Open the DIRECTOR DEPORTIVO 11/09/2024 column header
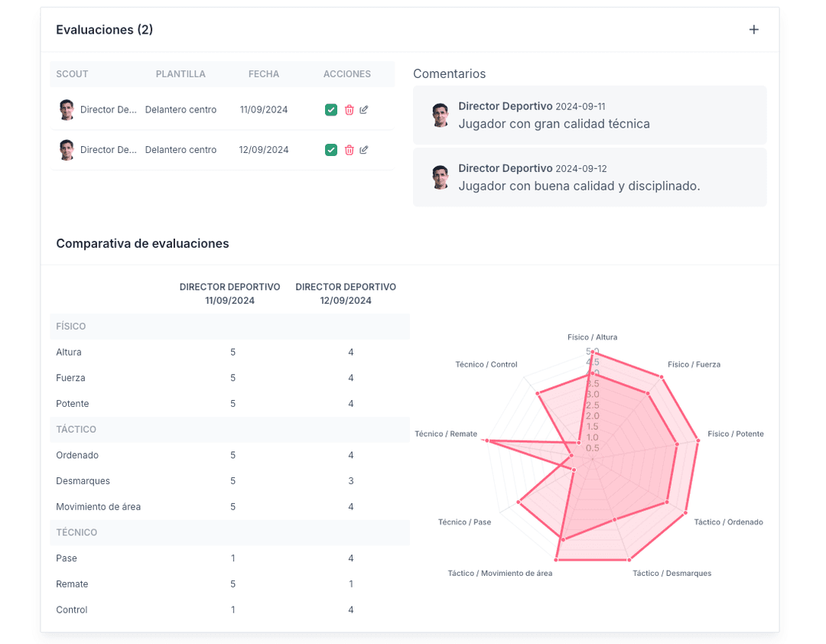The image size is (826, 644). click(x=229, y=293)
